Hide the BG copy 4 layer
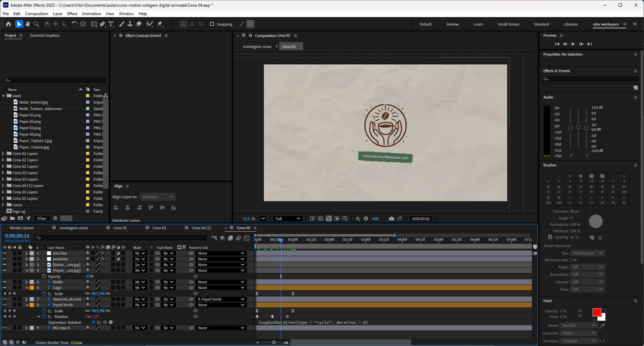This screenshot has height=346, width=644. pyautogui.click(x=5, y=328)
